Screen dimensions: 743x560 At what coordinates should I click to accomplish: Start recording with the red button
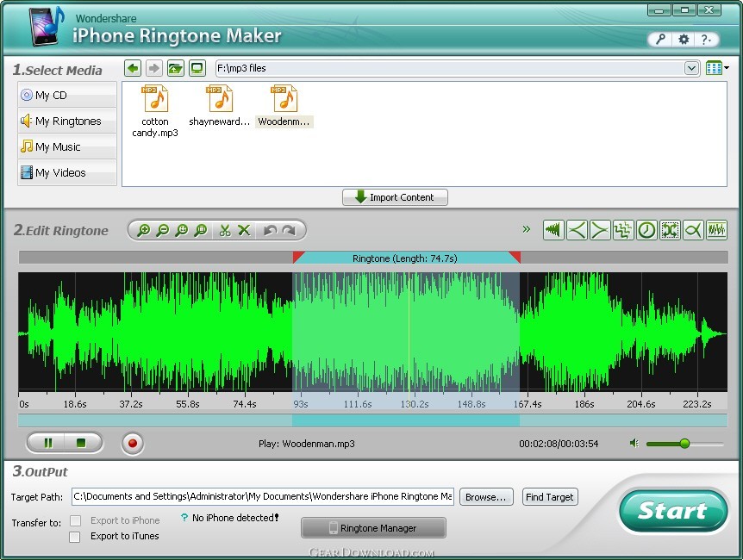pyautogui.click(x=132, y=444)
